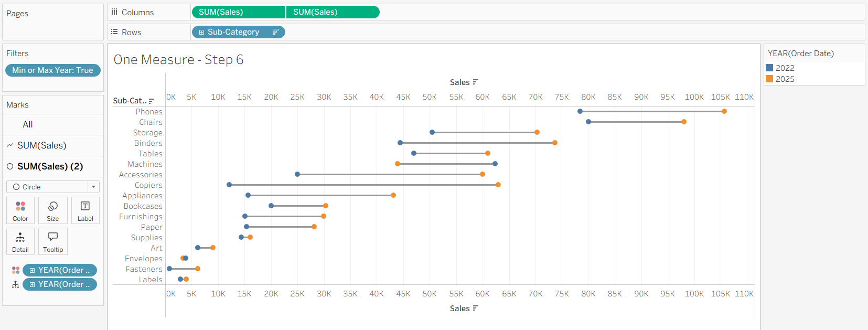Click the Min or Max Year filter pill
The image size is (868, 330).
pyautogui.click(x=52, y=70)
